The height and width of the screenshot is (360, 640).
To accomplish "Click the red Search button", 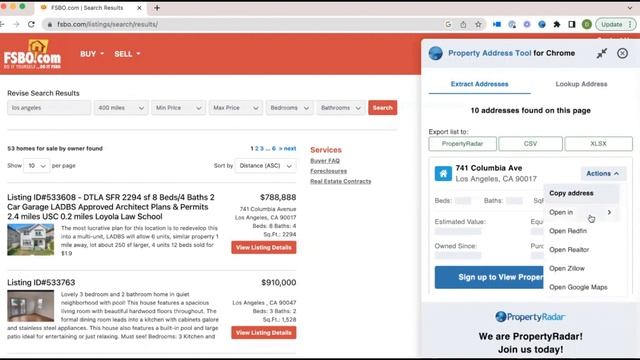I will coord(382,108).
